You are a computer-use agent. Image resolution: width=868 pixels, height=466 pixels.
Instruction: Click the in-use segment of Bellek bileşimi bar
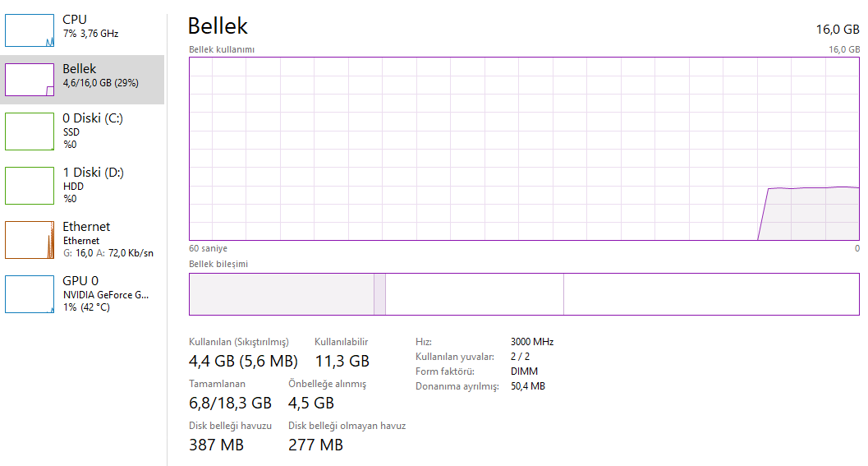click(281, 294)
